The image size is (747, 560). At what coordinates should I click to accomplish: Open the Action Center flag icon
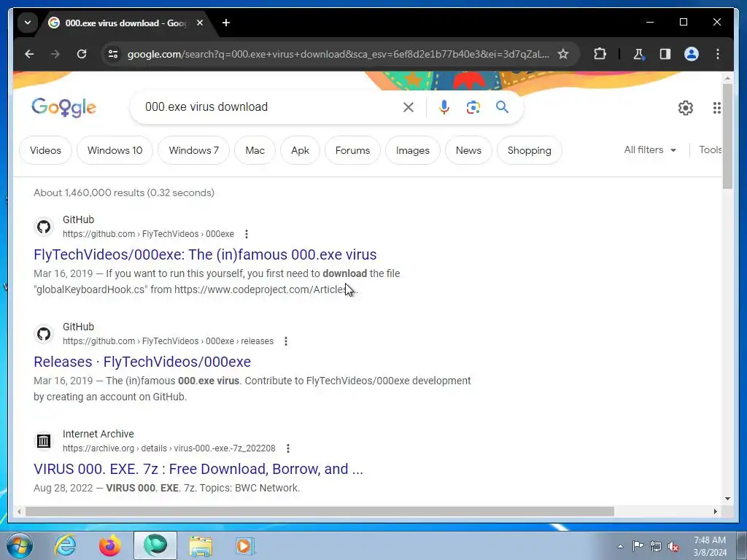pyautogui.click(x=638, y=546)
